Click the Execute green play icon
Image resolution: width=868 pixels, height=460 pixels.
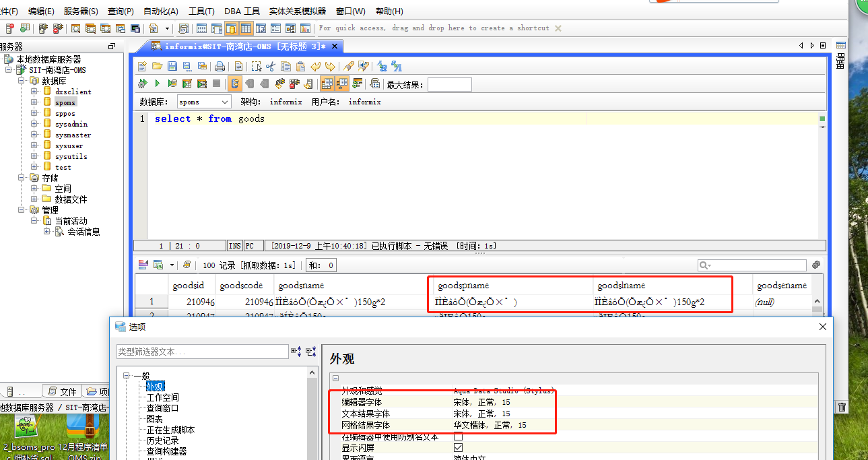(157, 84)
